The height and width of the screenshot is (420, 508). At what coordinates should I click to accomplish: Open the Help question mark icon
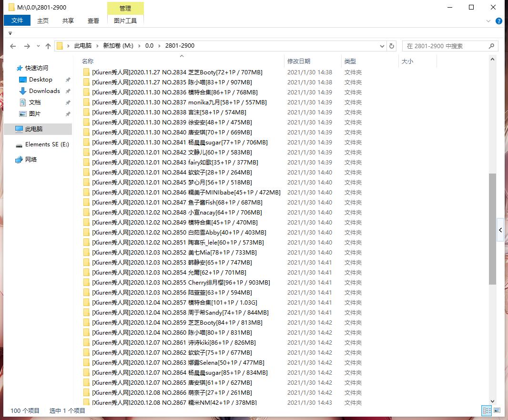(499, 21)
